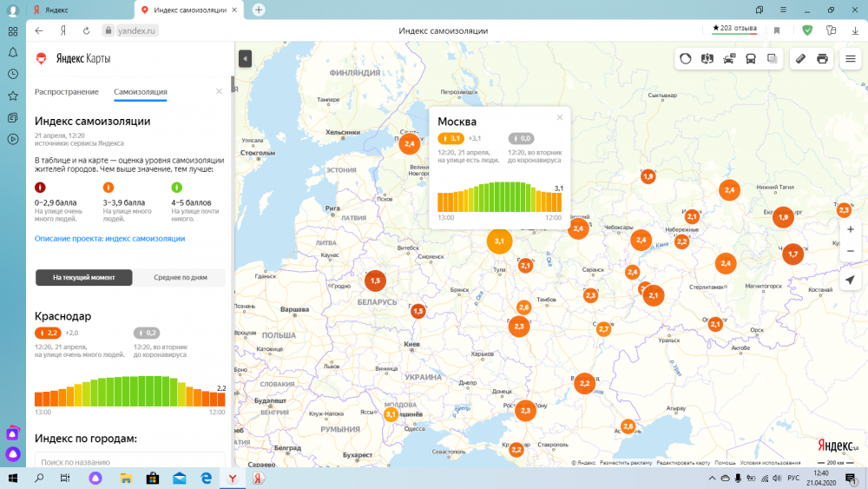Select the Москва 3,1 map marker

[499, 241]
